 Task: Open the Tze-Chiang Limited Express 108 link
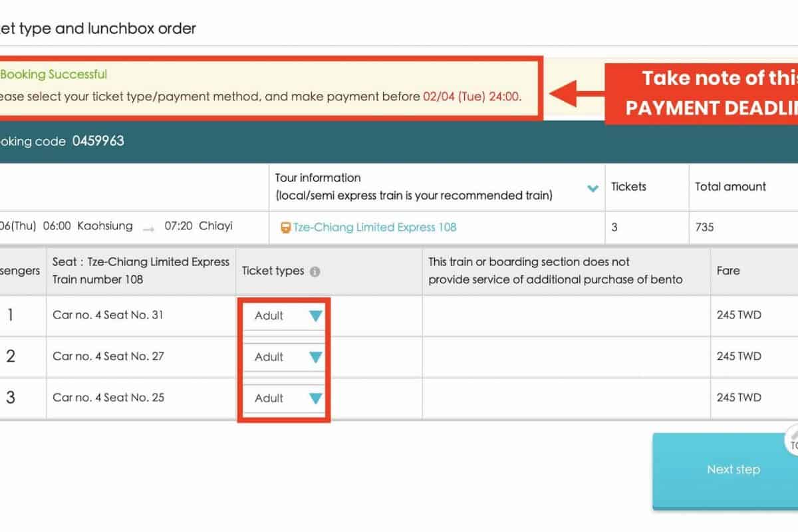coord(374,227)
